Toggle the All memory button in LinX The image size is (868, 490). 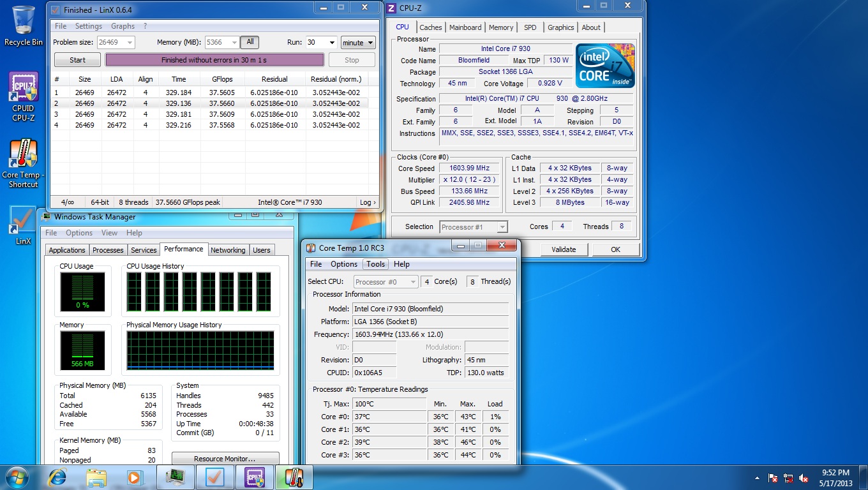[250, 42]
